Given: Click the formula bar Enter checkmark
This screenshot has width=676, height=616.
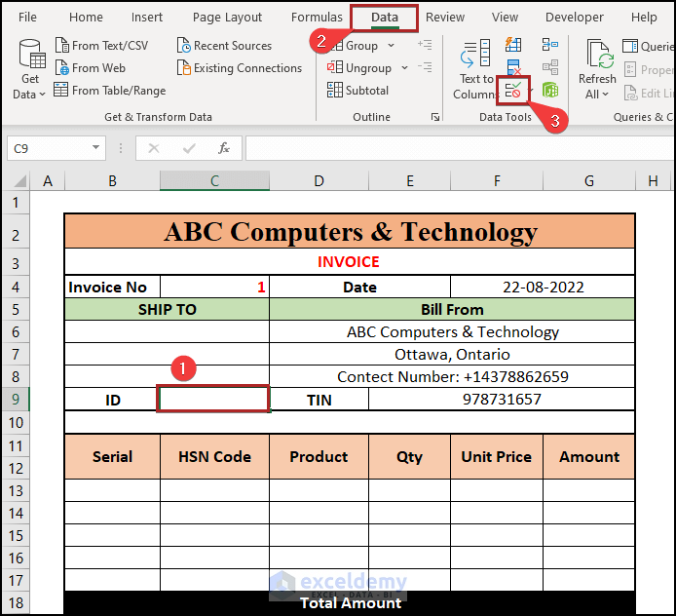Looking at the screenshot, I should [189, 148].
